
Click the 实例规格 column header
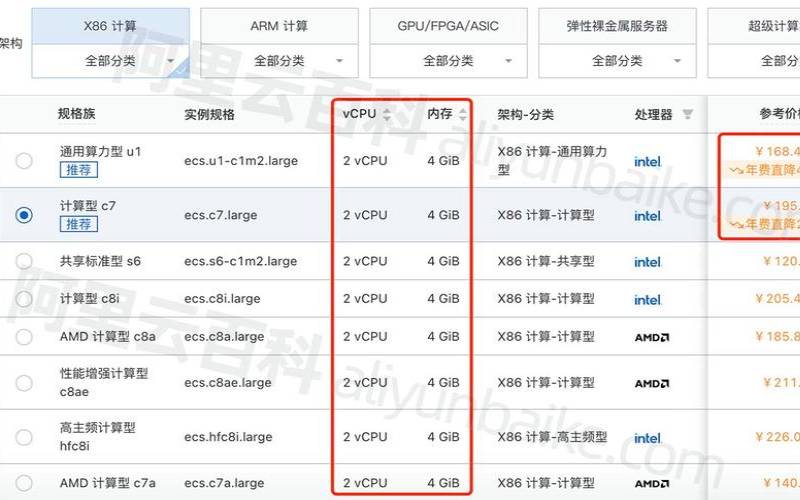[x=209, y=114]
